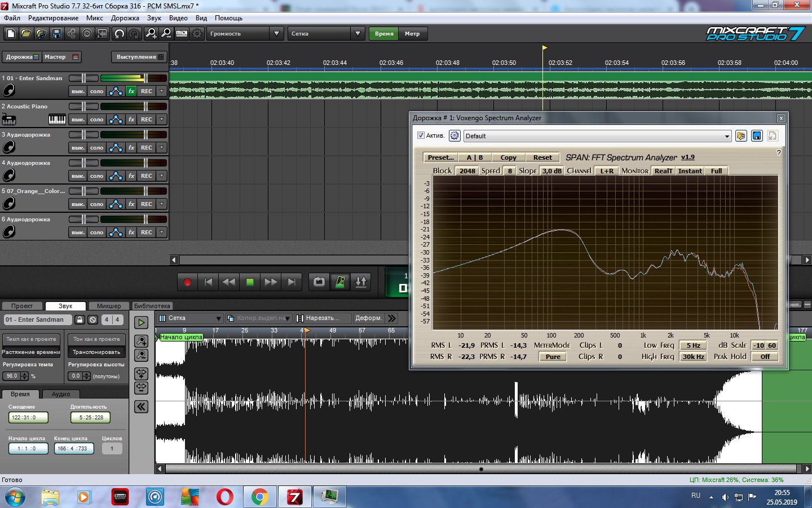Click the Save project floppy disk icon
Screen dimensions: 812x508
tap(56, 34)
